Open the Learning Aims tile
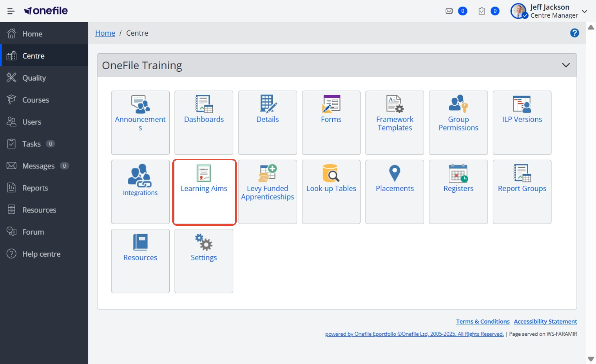 point(204,192)
